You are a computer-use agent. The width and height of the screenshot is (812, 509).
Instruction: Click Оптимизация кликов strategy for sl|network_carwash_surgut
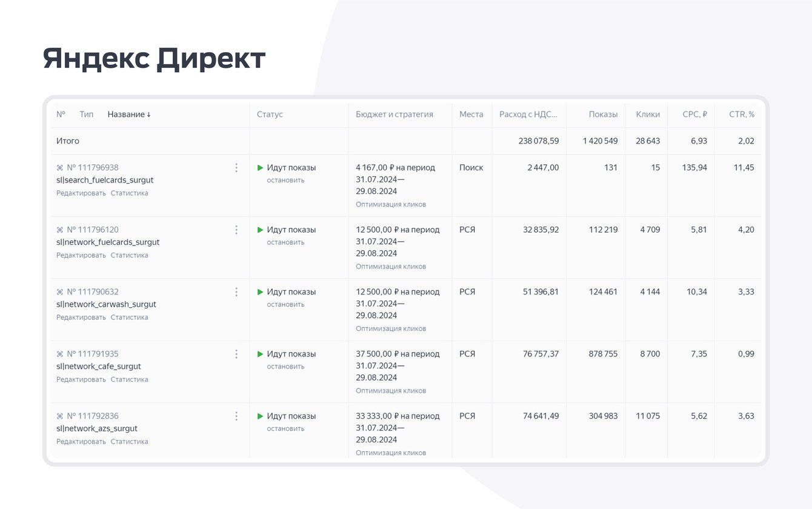391,328
